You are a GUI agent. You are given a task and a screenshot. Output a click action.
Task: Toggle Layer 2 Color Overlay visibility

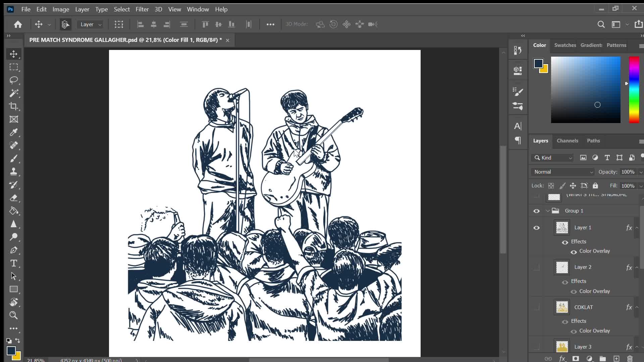[x=574, y=292]
